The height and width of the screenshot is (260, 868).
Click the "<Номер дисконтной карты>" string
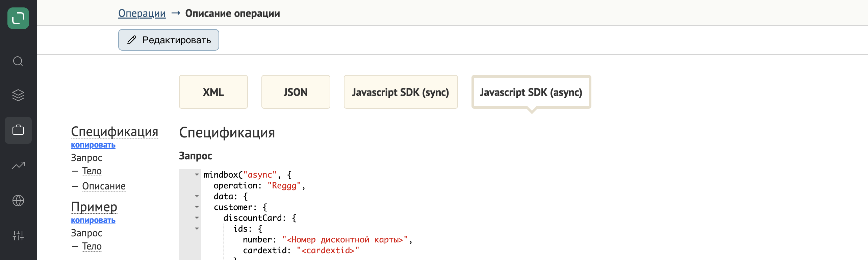345,240
